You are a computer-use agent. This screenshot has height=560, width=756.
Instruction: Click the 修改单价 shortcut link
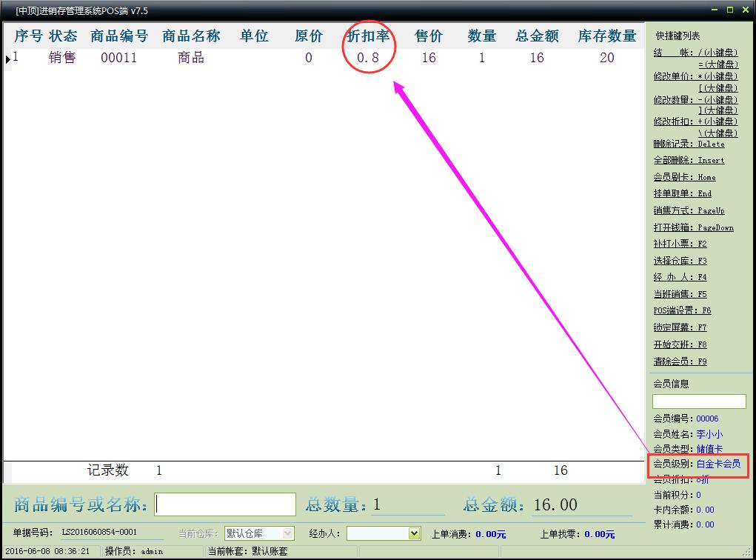(695, 76)
